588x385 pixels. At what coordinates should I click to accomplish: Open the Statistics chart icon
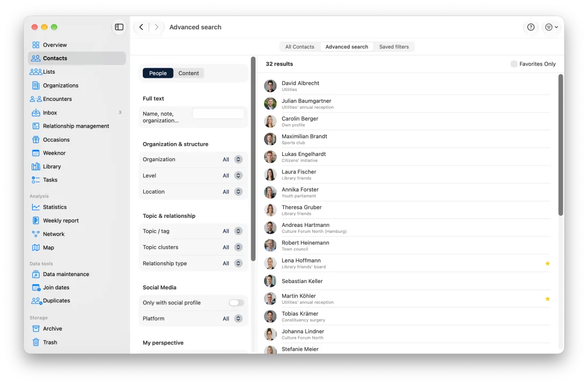[x=36, y=207]
